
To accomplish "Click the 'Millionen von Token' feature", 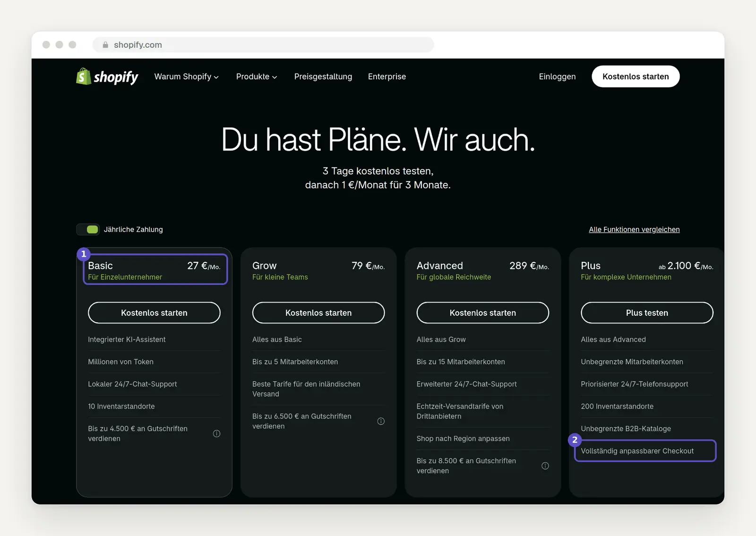I will [x=120, y=362].
